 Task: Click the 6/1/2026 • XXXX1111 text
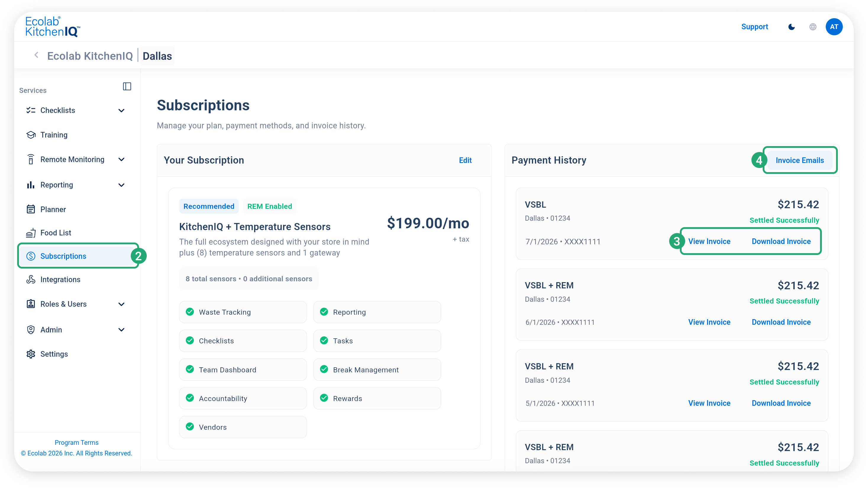click(560, 322)
